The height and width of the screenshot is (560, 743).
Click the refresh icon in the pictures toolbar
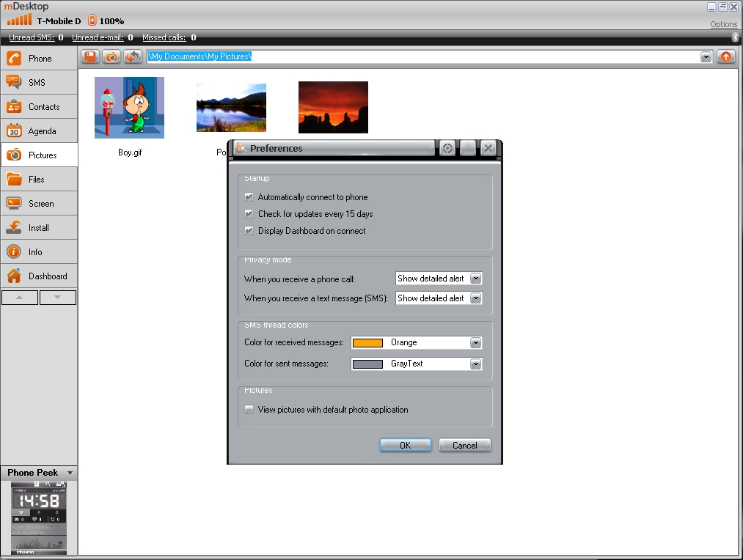pos(133,56)
